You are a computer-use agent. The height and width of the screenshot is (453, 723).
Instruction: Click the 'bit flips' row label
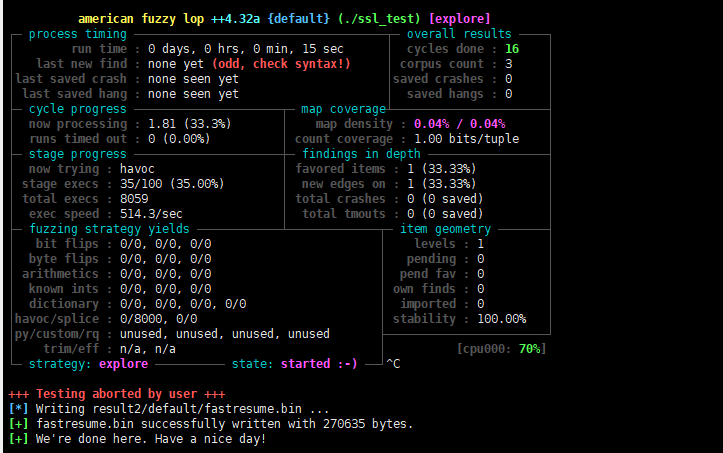[67, 244]
